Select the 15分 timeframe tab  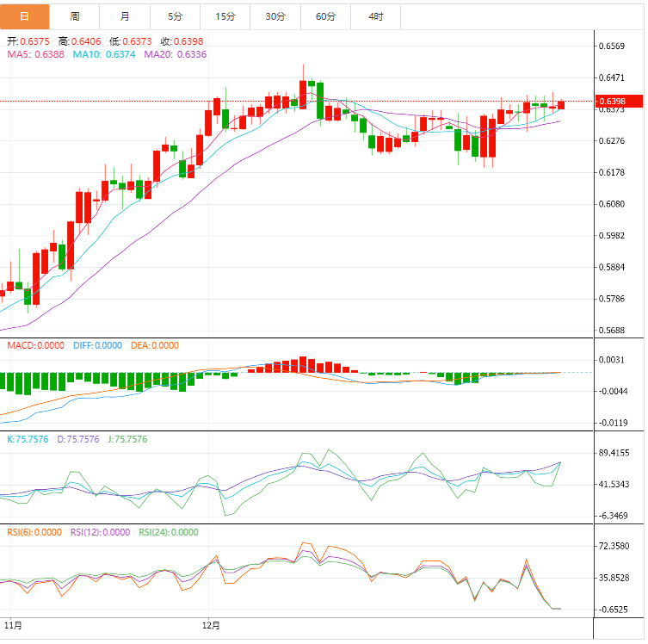click(x=225, y=16)
